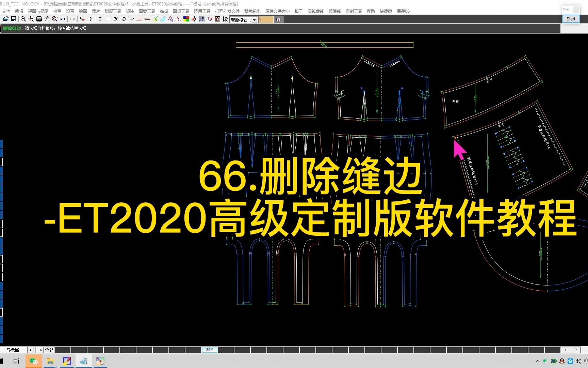Viewport: 588px width, 368px height.
Task: Open the 裁片 menu
Action: [96, 11]
